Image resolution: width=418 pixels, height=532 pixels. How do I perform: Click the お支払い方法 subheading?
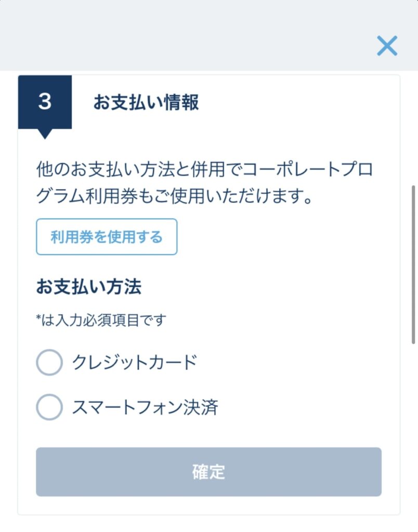tap(88, 287)
